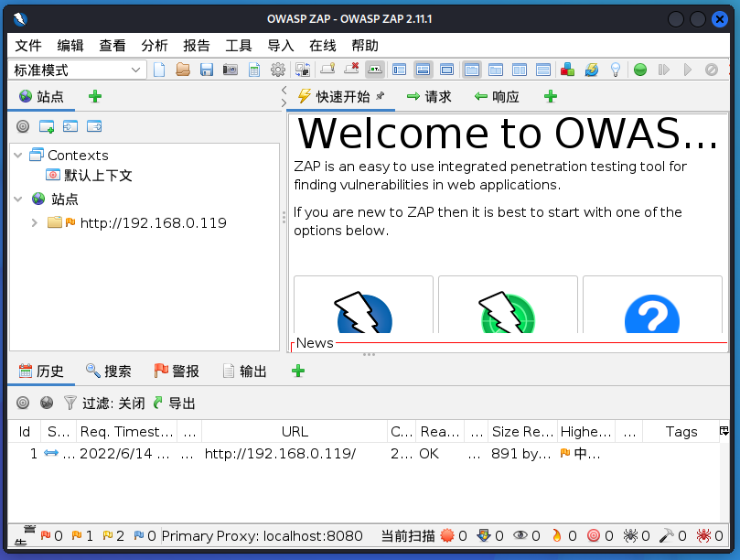
Task: Toggle request and response tabs side by side
Action: 471,70
